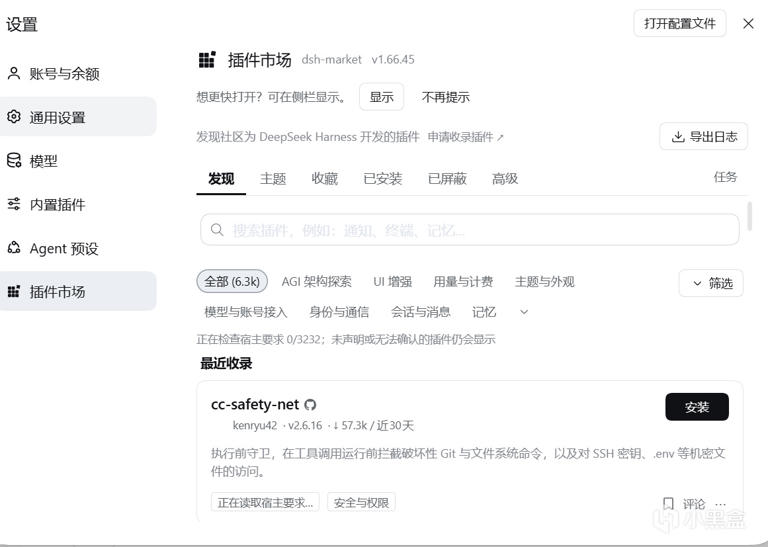Filter by 主题与外观 category
The image size is (768, 547).
pyautogui.click(x=545, y=282)
